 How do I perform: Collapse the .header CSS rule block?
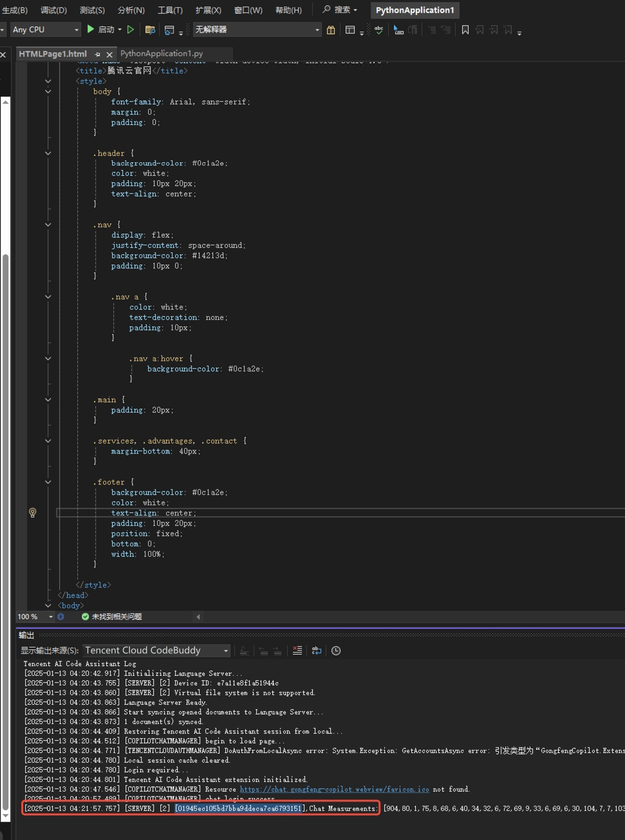tap(48, 153)
